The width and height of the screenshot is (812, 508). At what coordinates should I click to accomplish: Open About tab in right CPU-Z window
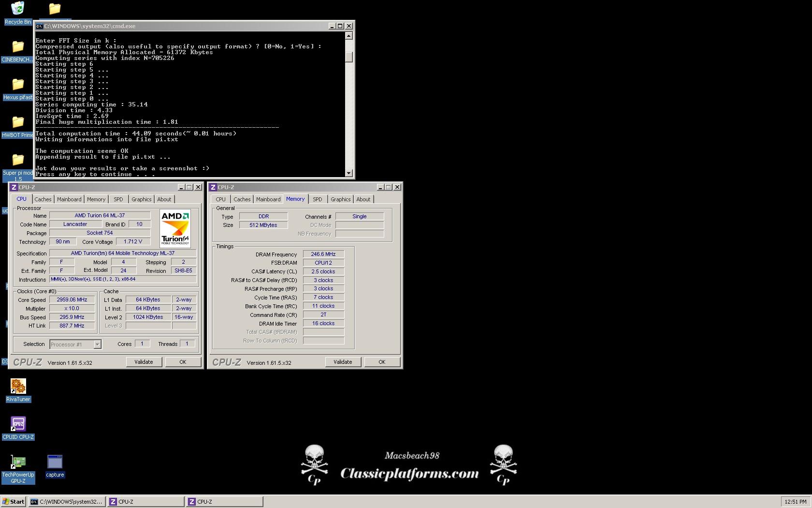coord(363,199)
